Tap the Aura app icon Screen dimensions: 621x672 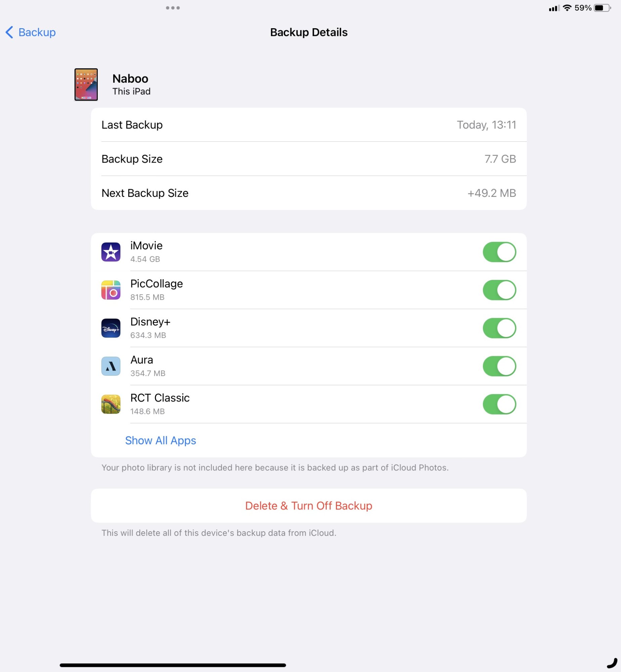111,366
